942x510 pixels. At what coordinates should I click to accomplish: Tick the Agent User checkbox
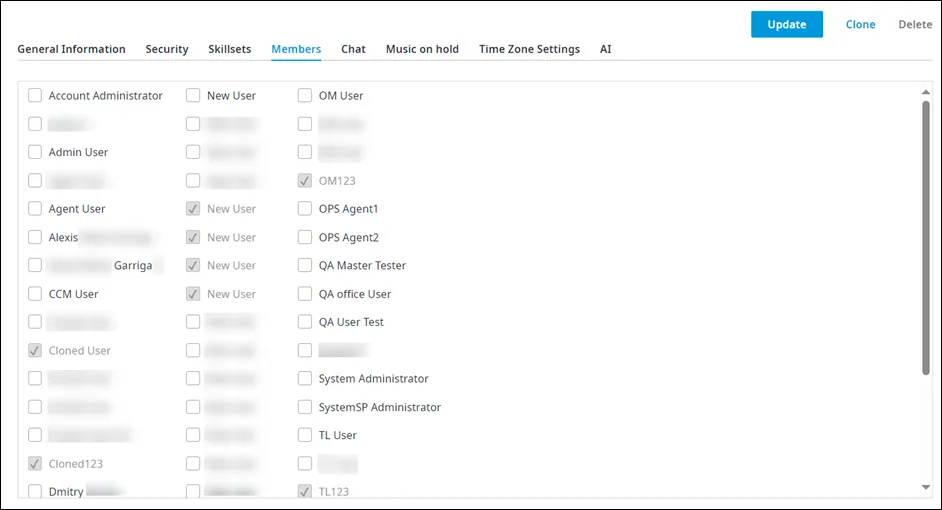coord(35,208)
